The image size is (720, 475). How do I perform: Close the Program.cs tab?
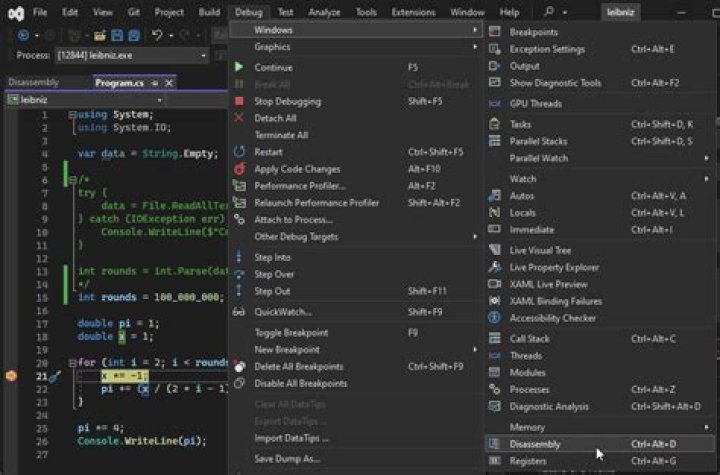point(169,83)
